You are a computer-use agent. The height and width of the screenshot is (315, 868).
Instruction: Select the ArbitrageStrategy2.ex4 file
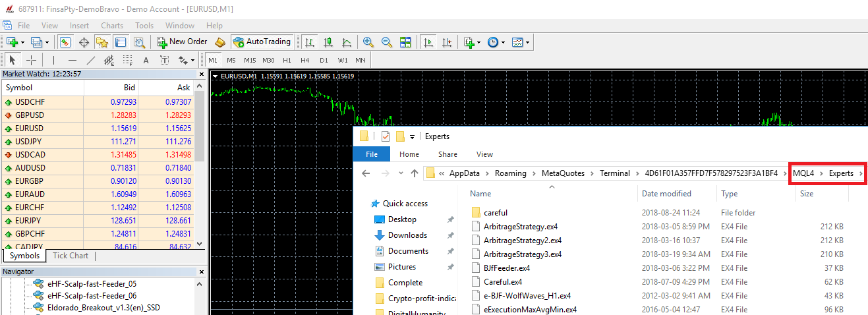523,240
